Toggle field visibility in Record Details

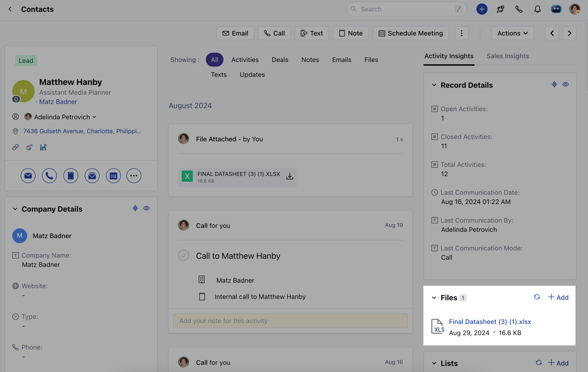tap(565, 84)
